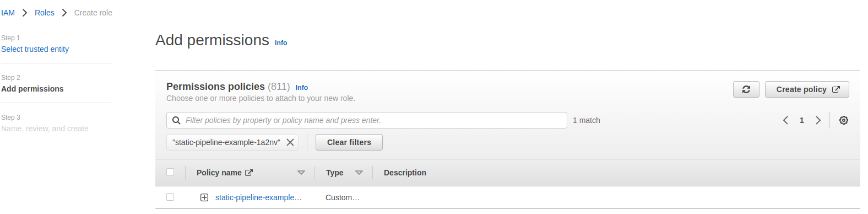868x214 pixels.
Task: Navigate to IAM breadcrumb
Action: (8, 13)
